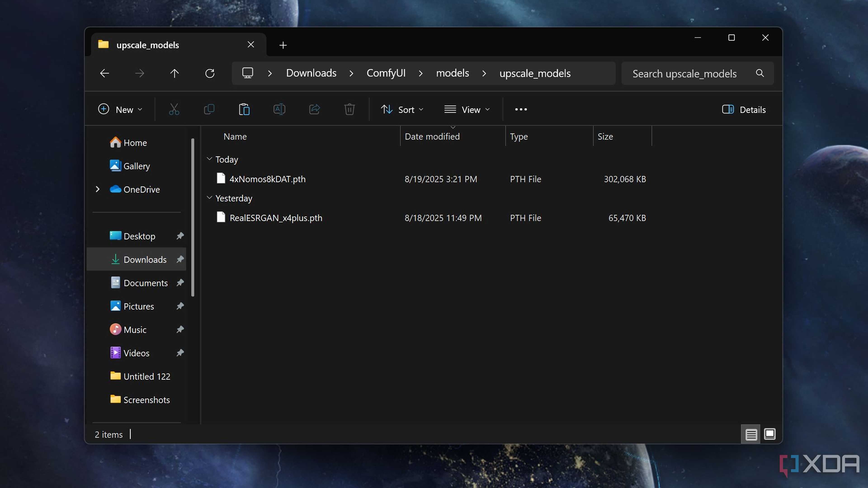Expand the OneDrive tree node
The height and width of the screenshot is (488, 868).
(98, 189)
